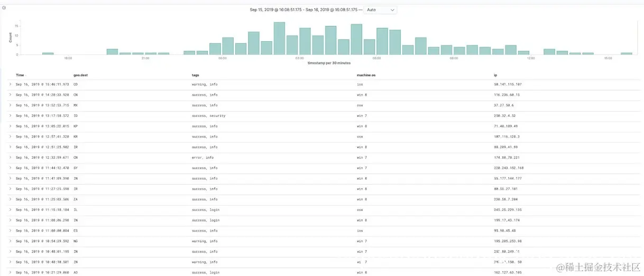
Task: Click the 'success, login' tag in the IL row
Action: pos(205,209)
